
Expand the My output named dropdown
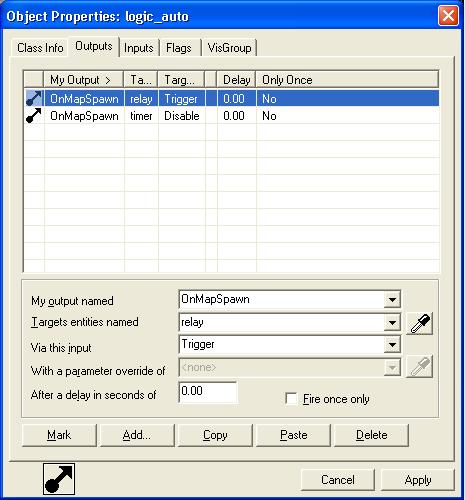pos(392,299)
